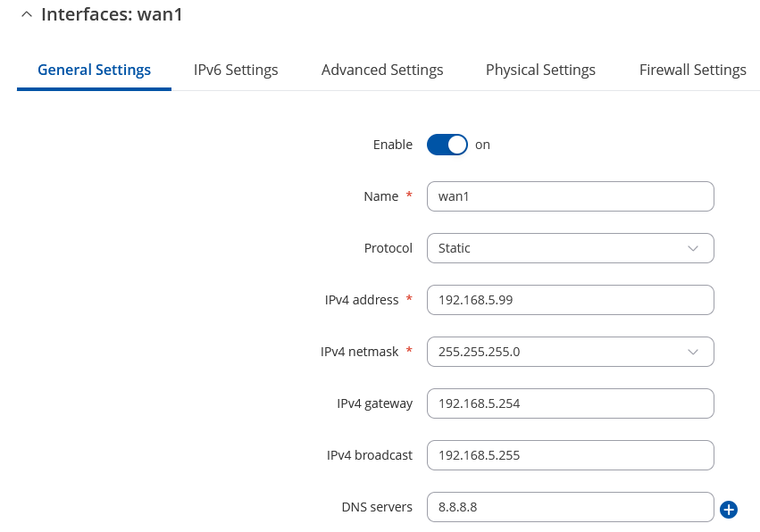The height and width of the screenshot is (532, 760).
Task: Edit the IPv4 gateway input box
Action: [x=570, y=403]
